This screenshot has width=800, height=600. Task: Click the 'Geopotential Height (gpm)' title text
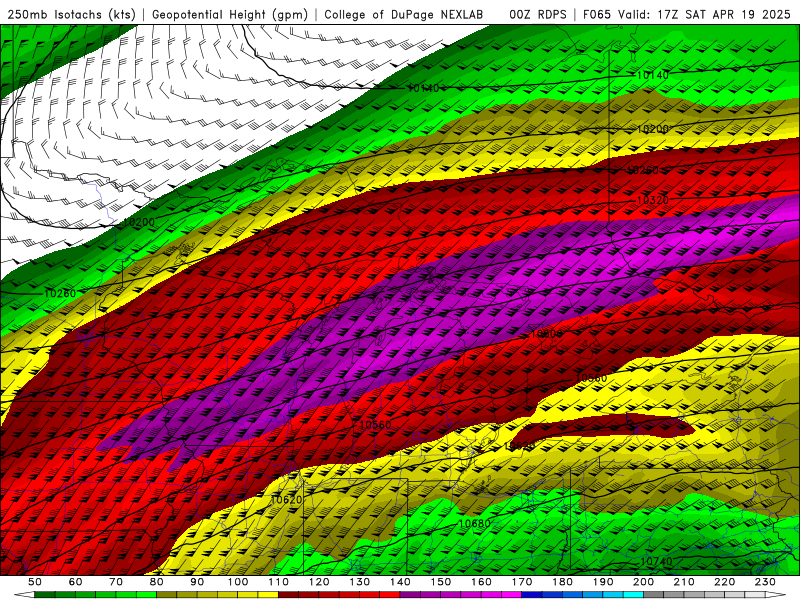[x=230, y=14]
